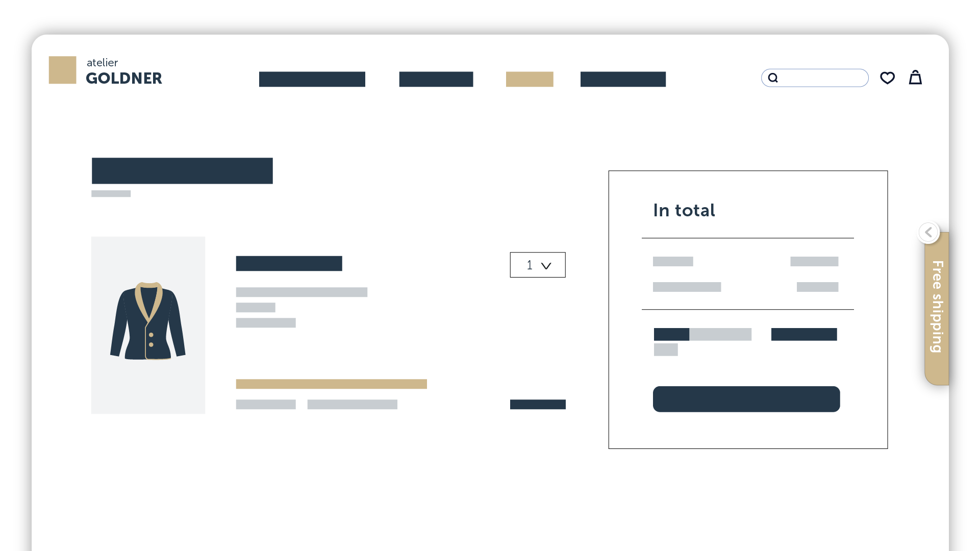Click the wishlist heart icon

coord(887,78)
